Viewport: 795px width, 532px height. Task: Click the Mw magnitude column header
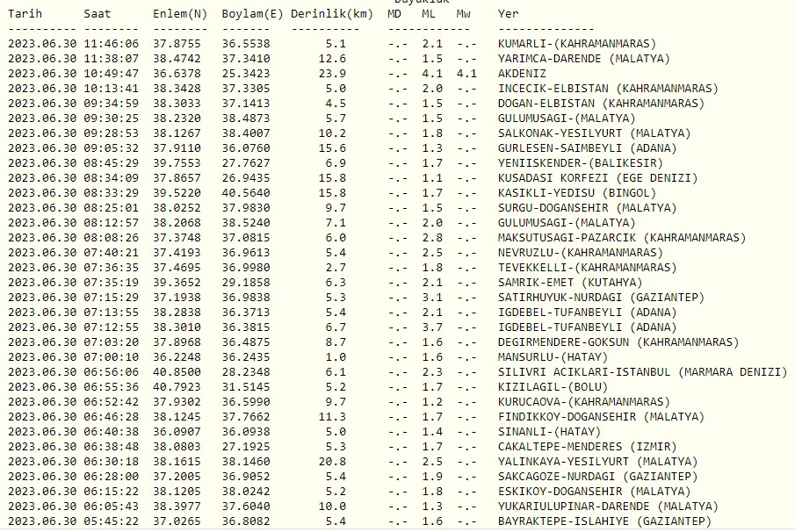pyautogui.click(x=463, y=13)
